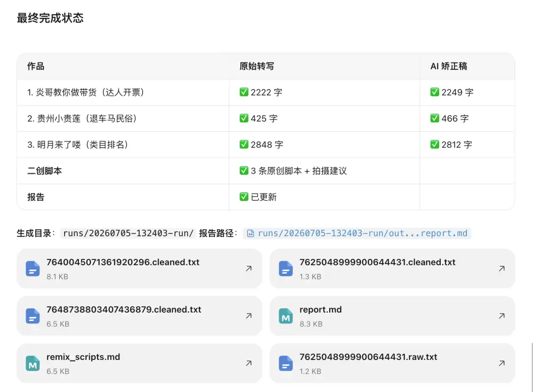
Task: Click the 报告 row label
Action: click(x=36, y=197)
